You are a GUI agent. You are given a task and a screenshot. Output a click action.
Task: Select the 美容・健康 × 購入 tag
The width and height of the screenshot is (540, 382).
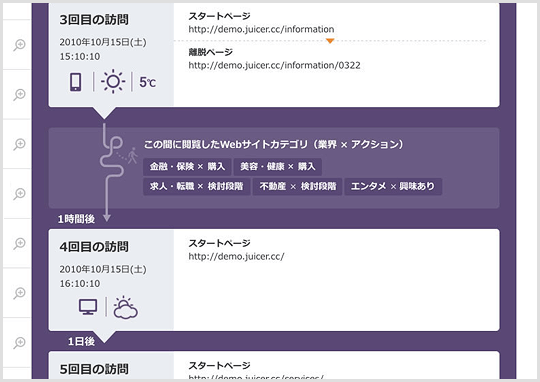coord(278,167)
